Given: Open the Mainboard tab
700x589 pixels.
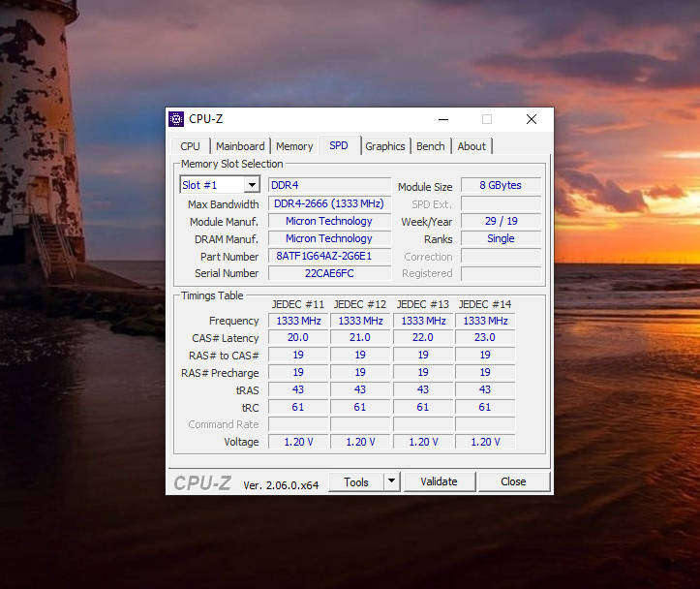Looking at the screenshot, I should 240,146.
